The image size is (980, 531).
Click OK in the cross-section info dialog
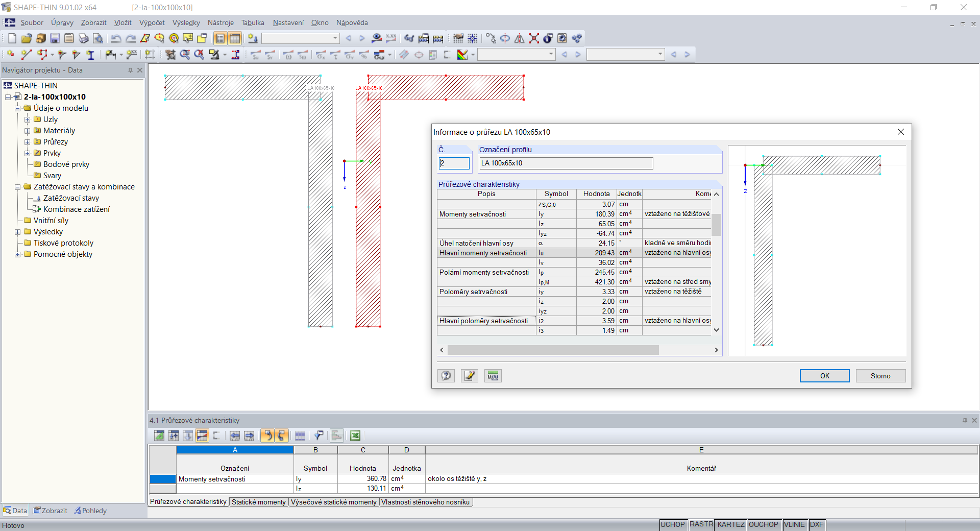[825, 376]
